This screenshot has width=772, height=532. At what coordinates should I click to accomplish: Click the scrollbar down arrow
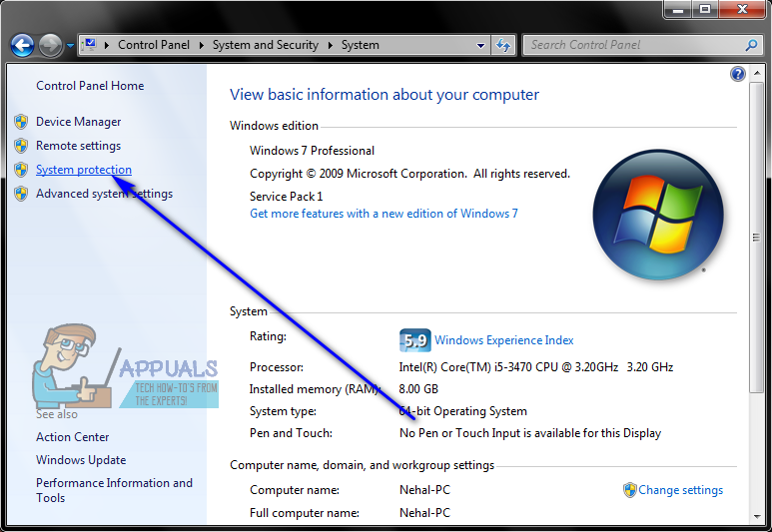click(757, 517)
